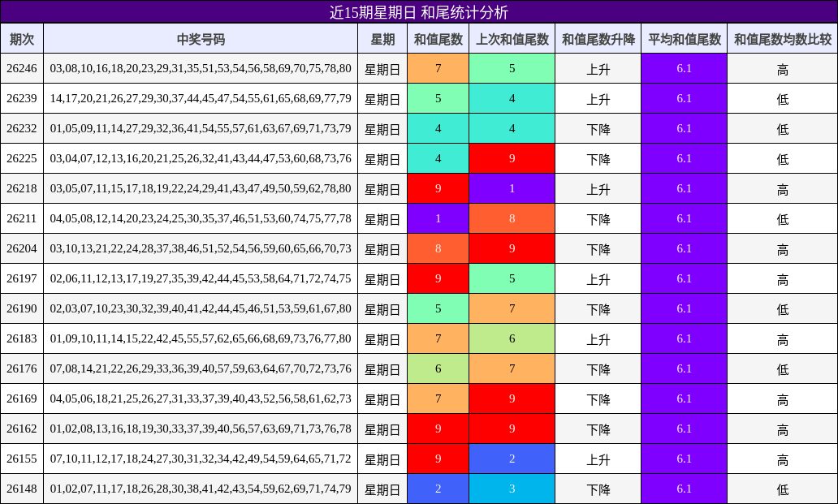This screenshot has width=838, height=504.
Task: Click the 上次和值尾数 column header
Action: click(512, 39)
